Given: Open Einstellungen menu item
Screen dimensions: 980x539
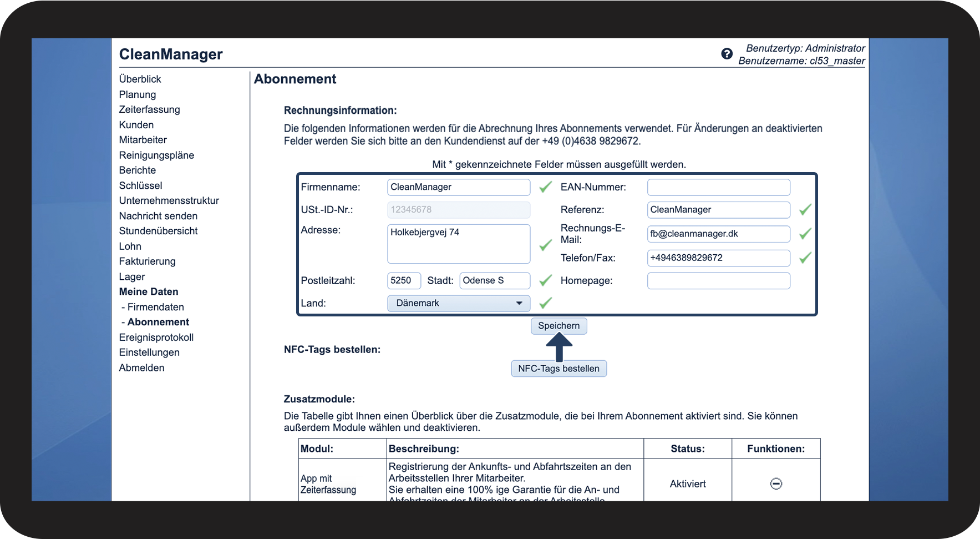Looking at the screenshot, I should point(149,352).
